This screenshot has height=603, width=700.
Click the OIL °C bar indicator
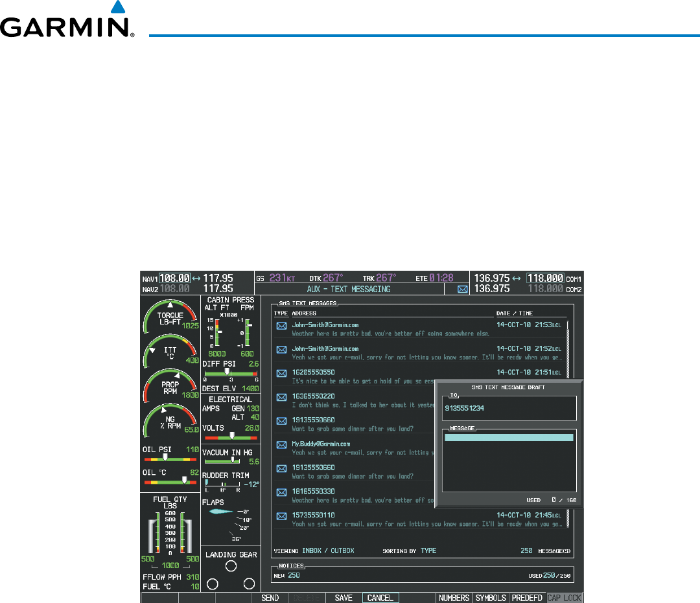(170, 481)
